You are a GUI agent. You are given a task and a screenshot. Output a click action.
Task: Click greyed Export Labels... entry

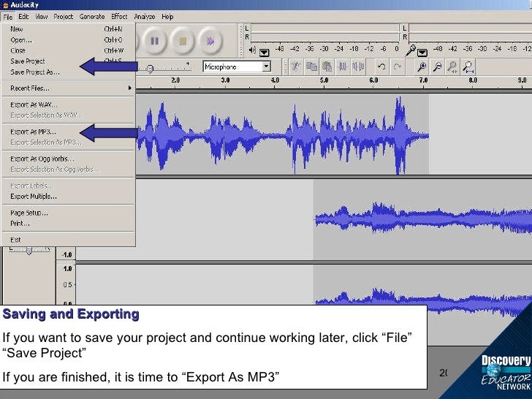click(68, 186)
